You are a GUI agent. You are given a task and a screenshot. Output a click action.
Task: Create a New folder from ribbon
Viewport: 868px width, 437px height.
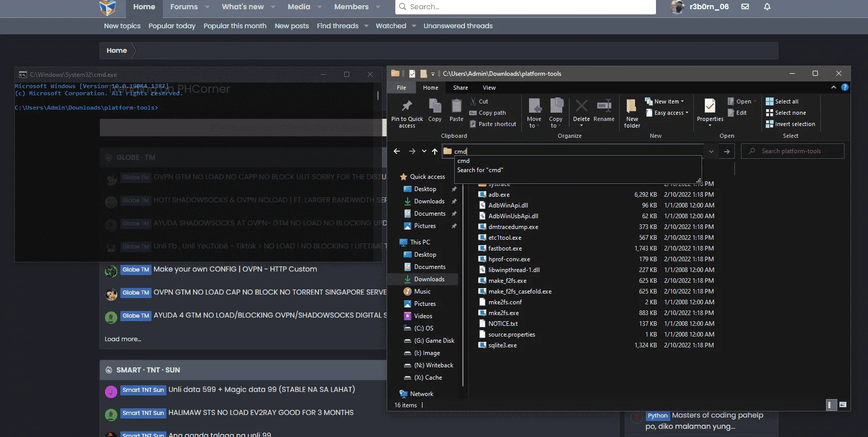[632, 113]
